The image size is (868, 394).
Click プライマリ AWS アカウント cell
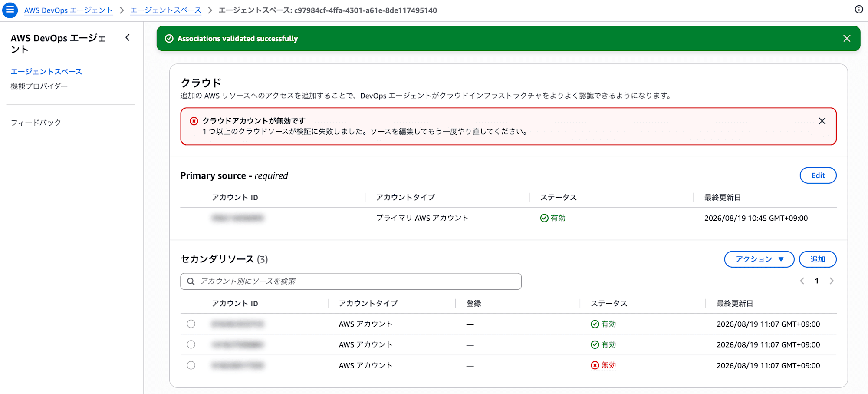(422, 218)
